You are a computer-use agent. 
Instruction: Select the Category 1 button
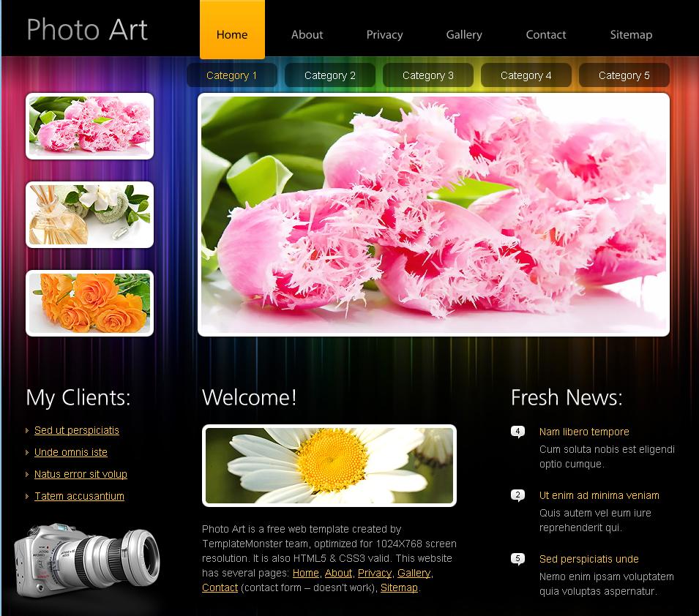coord(232,75)
